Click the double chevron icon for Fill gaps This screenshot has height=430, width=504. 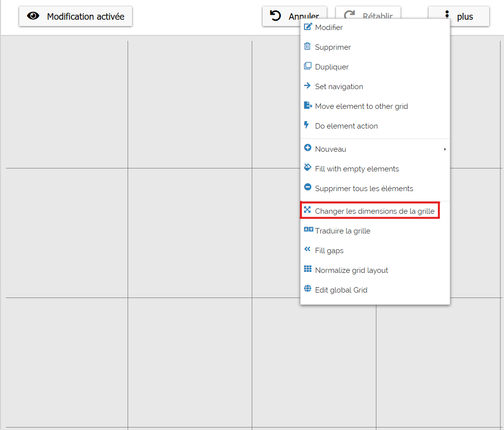pyautogui.click(x=307, y=250)
